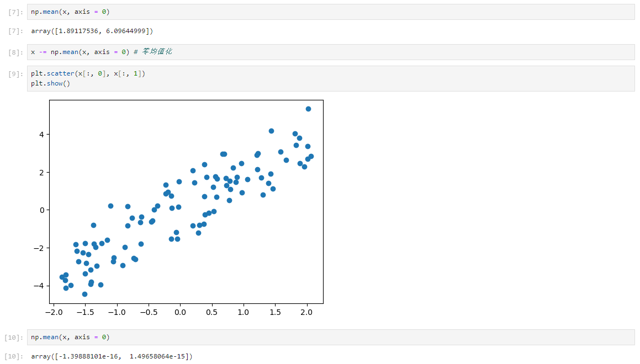Click the 零均值化 comment in cell 8

[157, 52]
